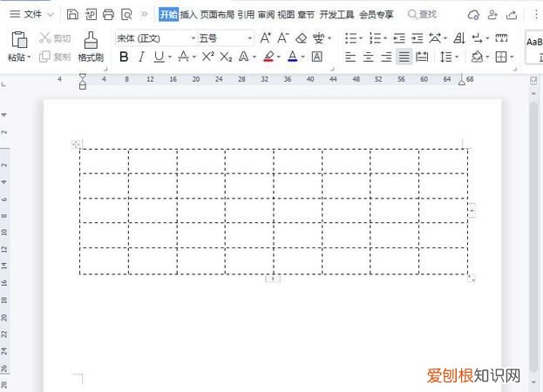Click the sort icon
This screenshot has height=392, width=543.
(459, 38)
